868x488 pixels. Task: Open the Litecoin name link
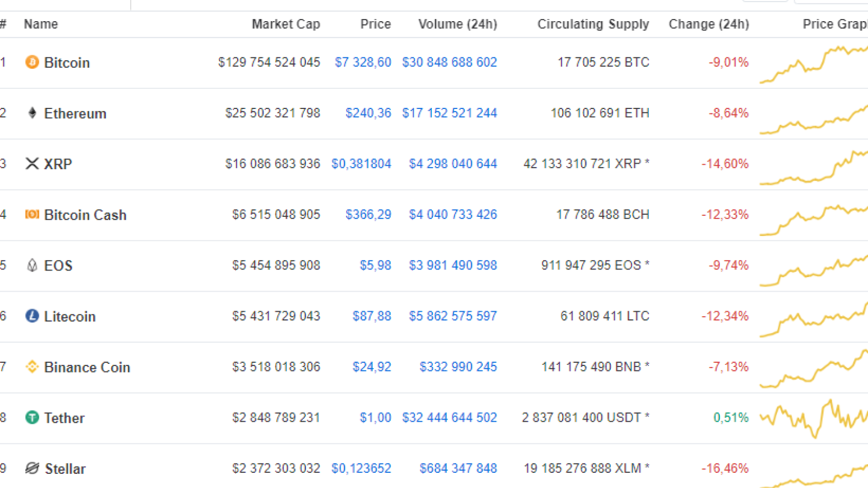(69, 316)
